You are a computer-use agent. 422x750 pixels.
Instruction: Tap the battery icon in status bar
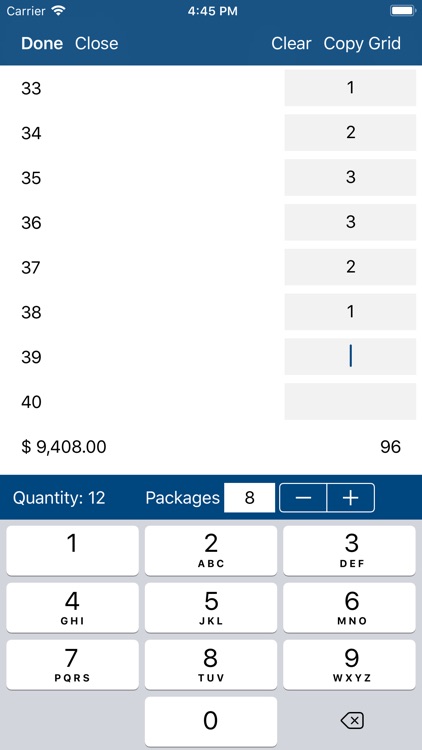point(403,11)
